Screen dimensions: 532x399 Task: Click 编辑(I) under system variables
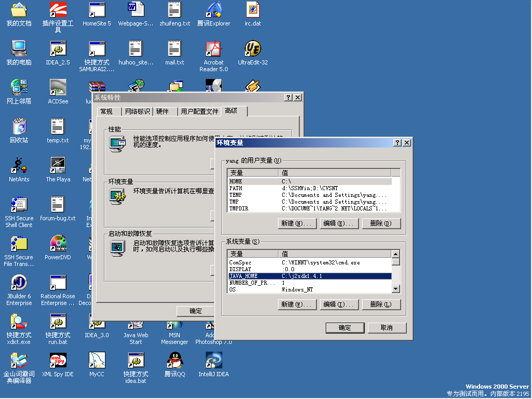(339, 304)
